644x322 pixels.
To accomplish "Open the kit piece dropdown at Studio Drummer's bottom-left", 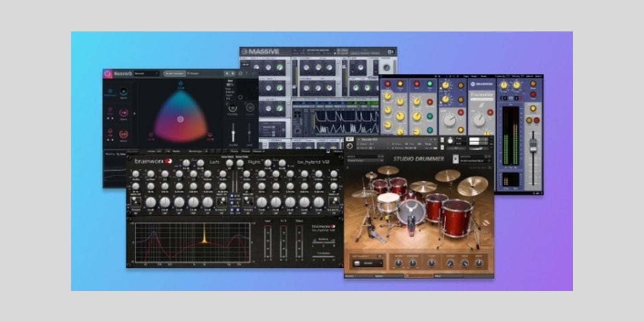I will pyautogui.click(x=367, y=264).
